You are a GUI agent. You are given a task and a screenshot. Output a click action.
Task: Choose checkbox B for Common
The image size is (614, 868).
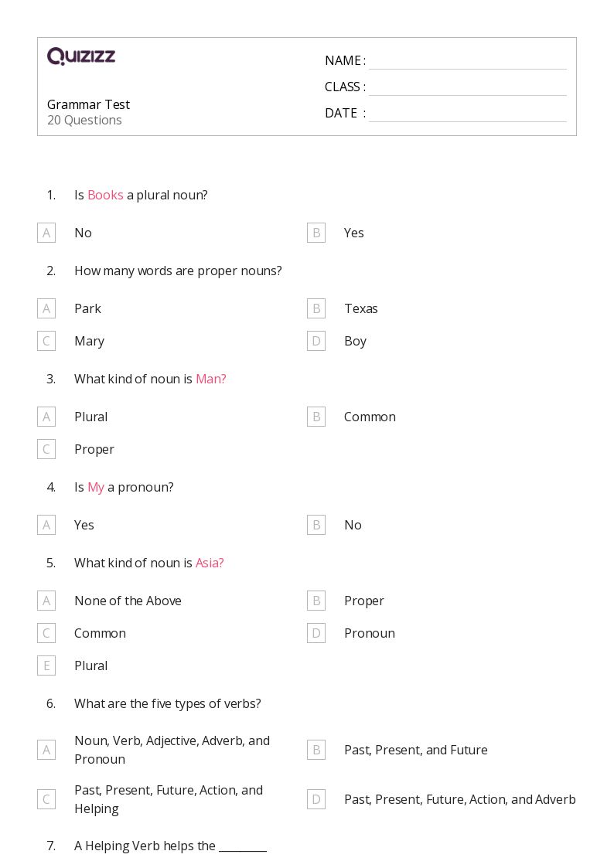[x=316, y=417]
